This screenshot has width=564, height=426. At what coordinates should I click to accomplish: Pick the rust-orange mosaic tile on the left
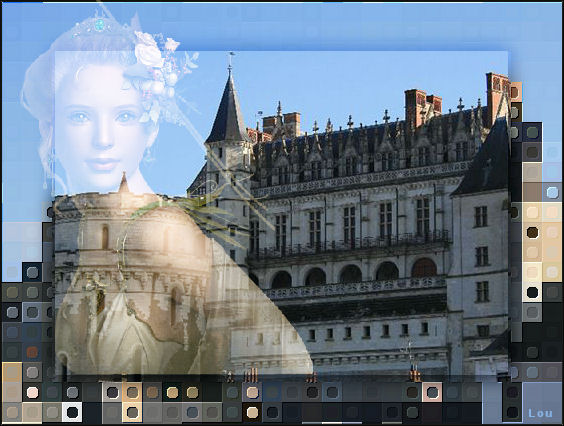32,352
